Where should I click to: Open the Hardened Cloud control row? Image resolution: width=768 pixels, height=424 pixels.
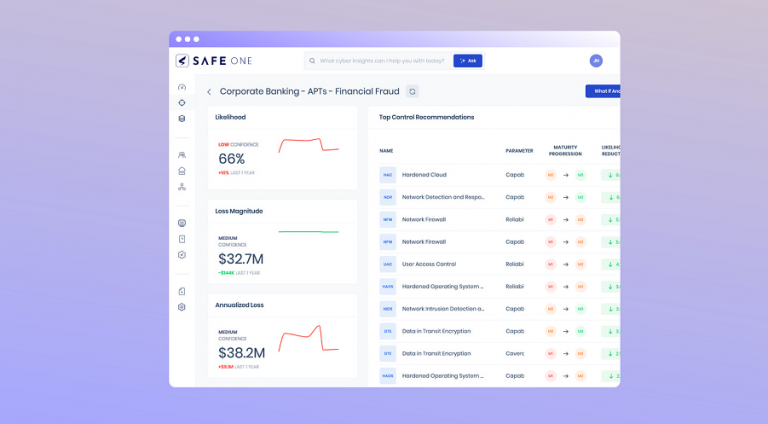pos(425,175)
